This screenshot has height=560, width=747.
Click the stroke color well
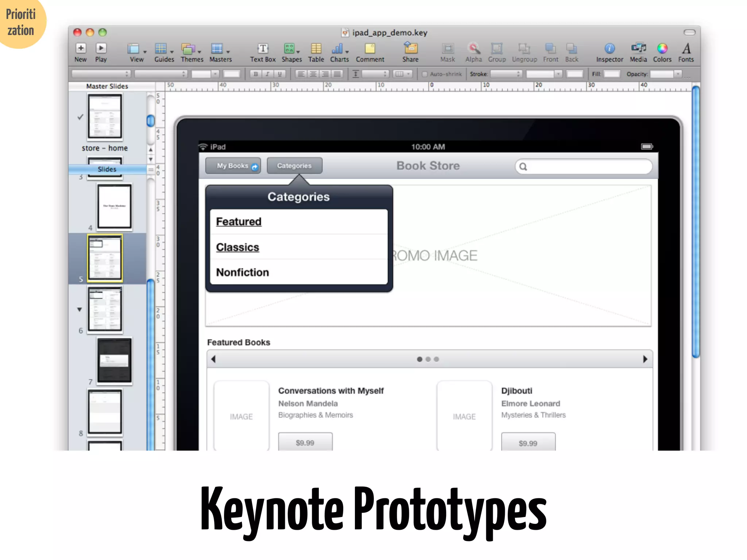(575, 74)
